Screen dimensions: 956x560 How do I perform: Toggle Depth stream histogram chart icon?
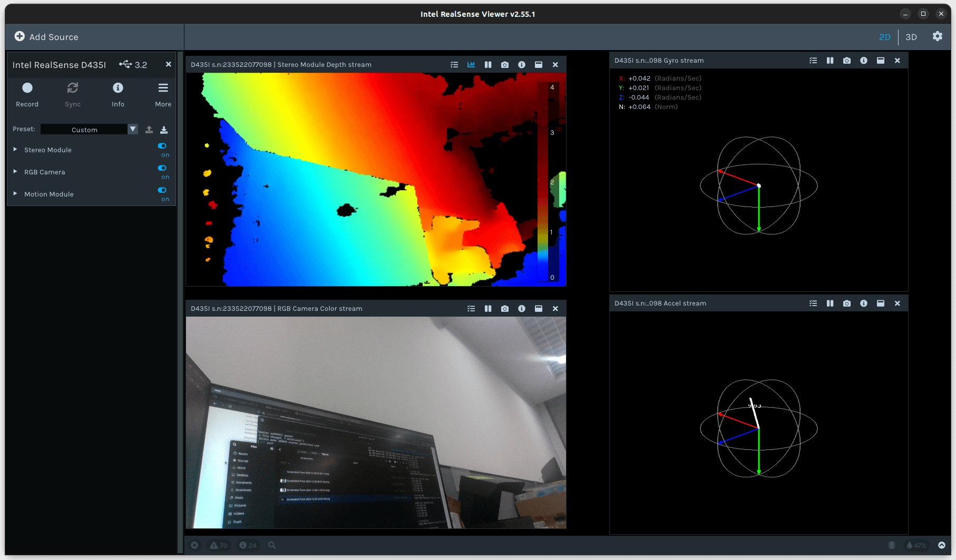point(471,65)
